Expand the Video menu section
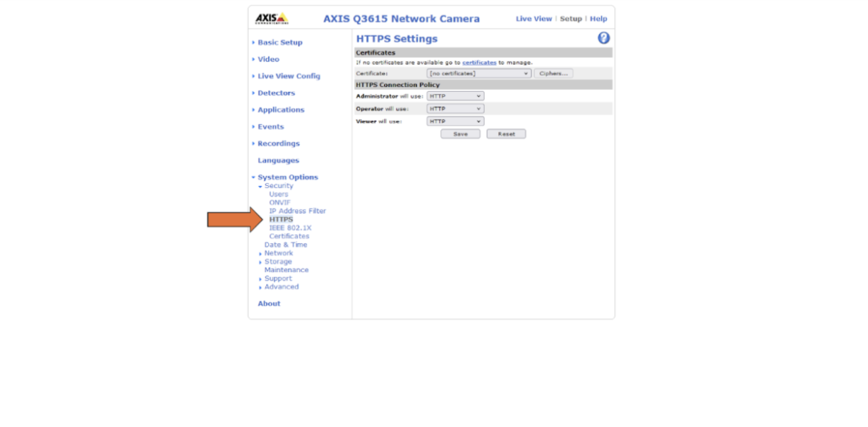Screen dimensions: 868x427 (x=268, y=59)
